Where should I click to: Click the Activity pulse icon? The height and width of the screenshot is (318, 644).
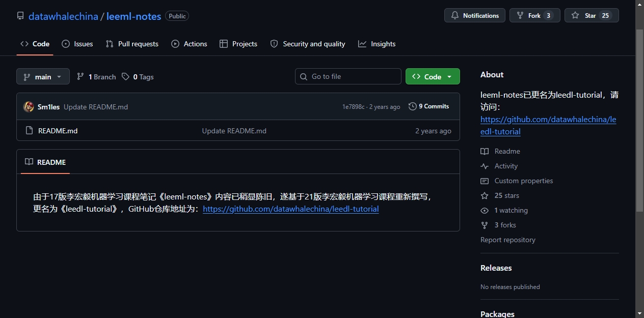(x=485, y=166)
